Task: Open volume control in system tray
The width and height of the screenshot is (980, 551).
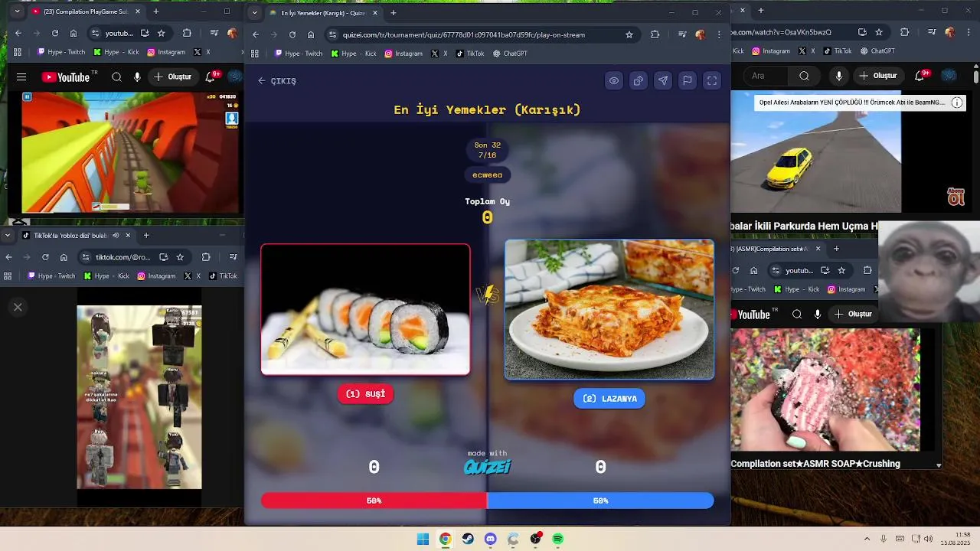Action: [x=929, y=539]
